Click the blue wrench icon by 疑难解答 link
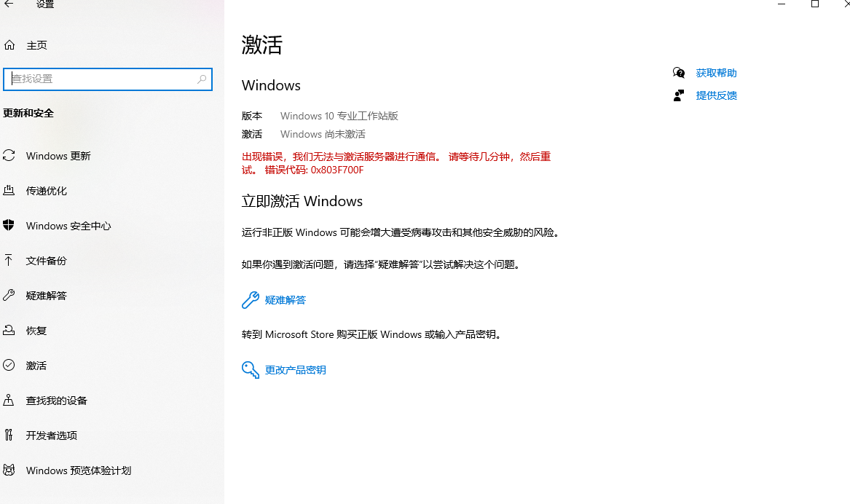The image size is (850, 504). click(251, 299)
